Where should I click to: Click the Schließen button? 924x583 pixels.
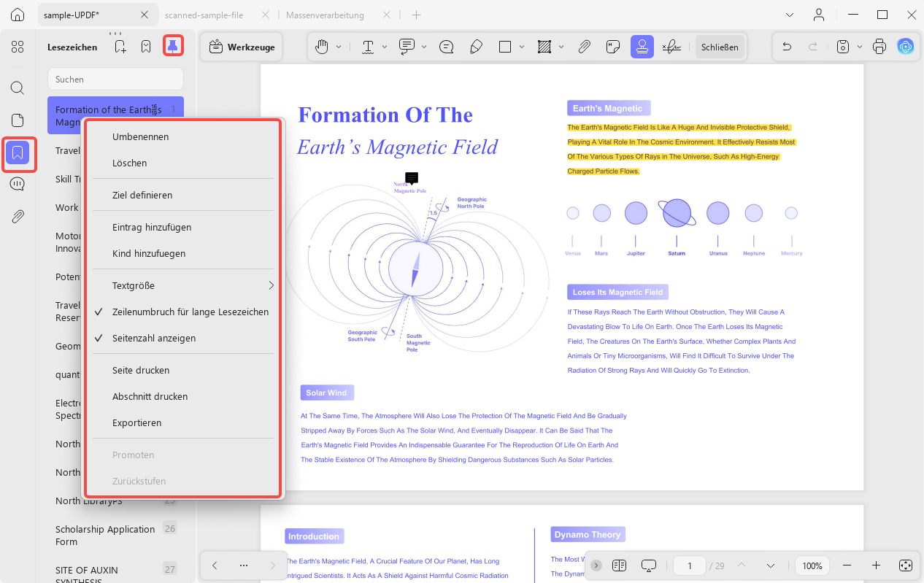pos(720,47)
